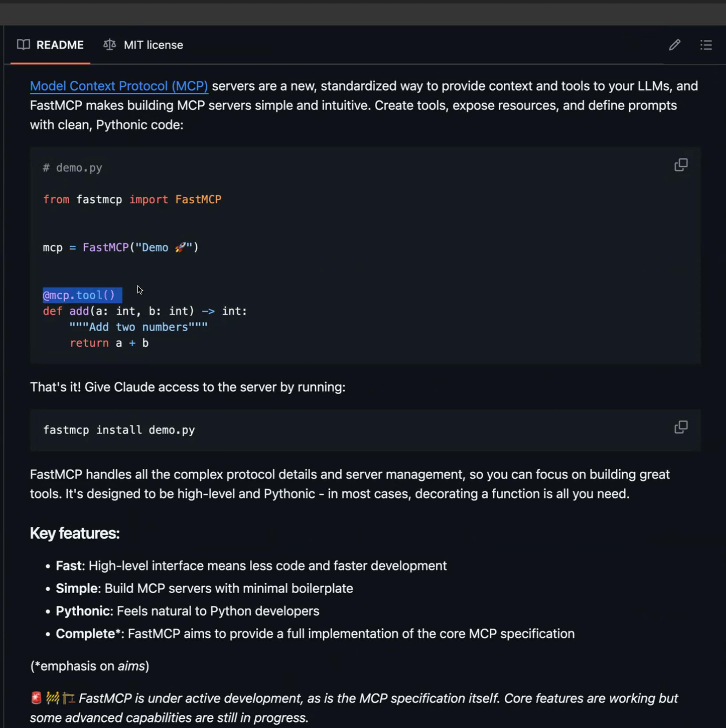Click the bold 'Pythonic' feature label
This screenshot has height=728, width=726.
82,611
